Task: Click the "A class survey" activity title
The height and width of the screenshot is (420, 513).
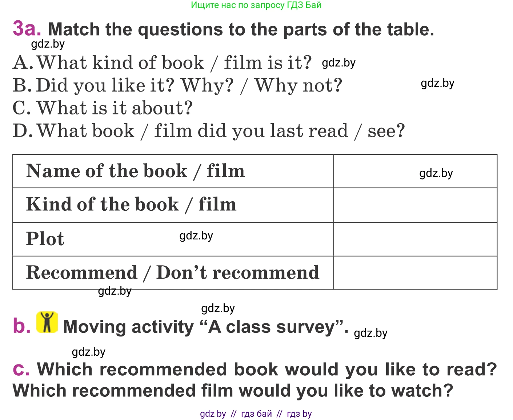Action: [206, 327]
